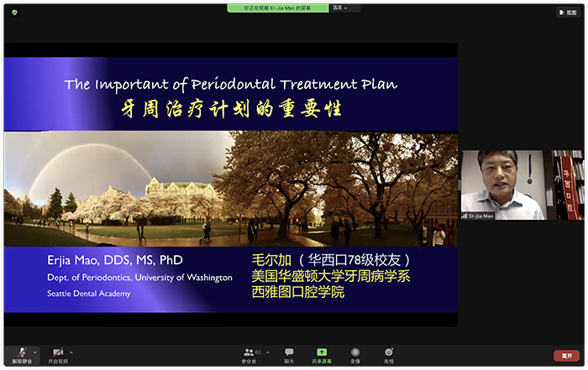
Task: Start video with 开启视频 camera button
Action: pos(58,355)
